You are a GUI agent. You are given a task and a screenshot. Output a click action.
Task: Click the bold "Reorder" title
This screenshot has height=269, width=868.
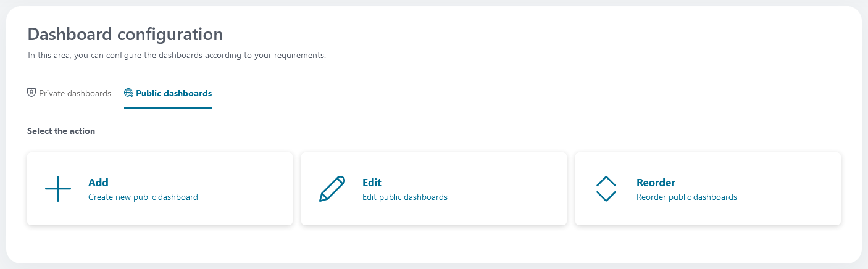click(x=656, y=183)
